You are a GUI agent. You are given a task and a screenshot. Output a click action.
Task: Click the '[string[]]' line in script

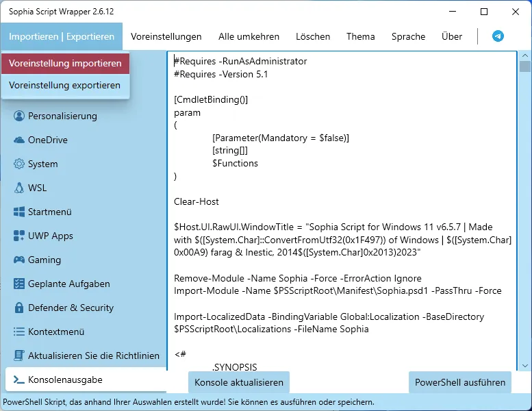coord(230,150)
